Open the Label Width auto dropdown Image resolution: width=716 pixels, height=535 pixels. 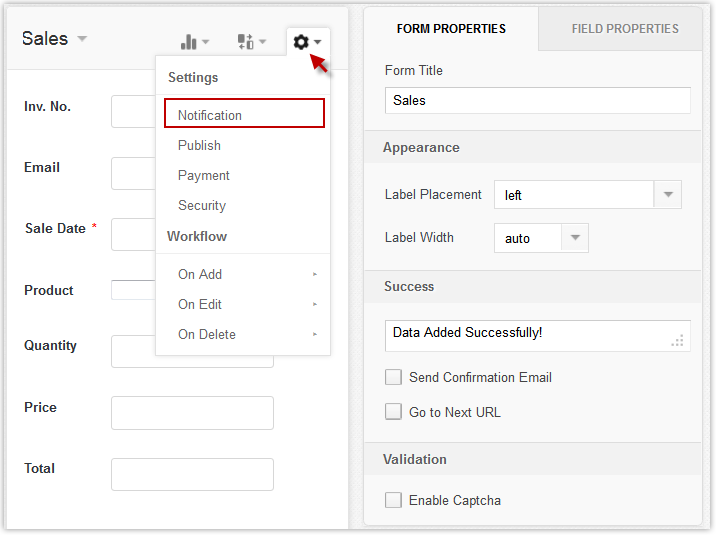(574, 238)
